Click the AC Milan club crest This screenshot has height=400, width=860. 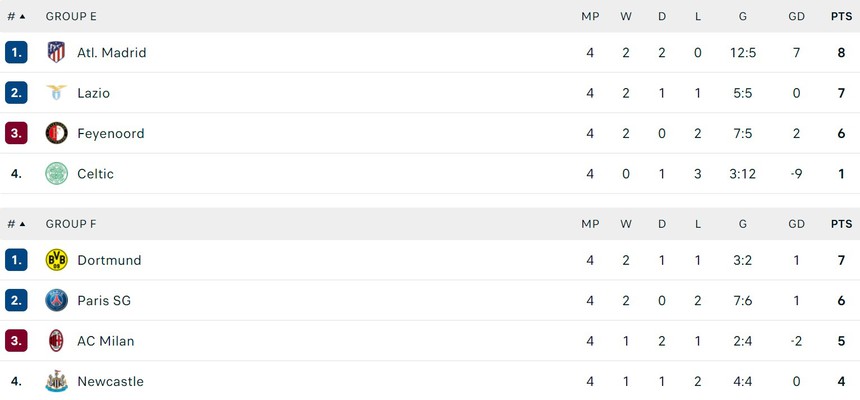coord(56,341)
